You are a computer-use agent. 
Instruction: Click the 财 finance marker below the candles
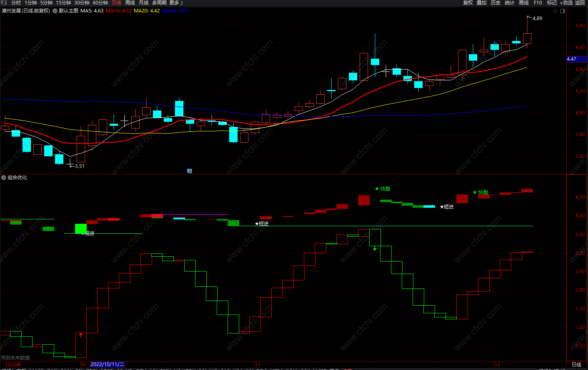[x=189, y=171]
